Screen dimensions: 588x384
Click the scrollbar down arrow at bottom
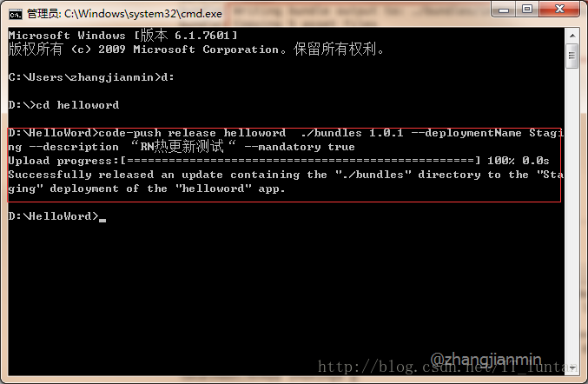pyautogui.click(x=572, y=367)
